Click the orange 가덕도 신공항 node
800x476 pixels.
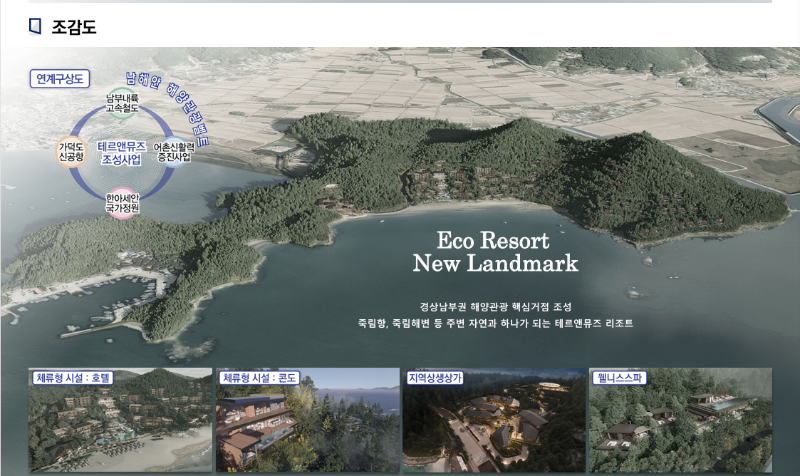coord(74,151)
